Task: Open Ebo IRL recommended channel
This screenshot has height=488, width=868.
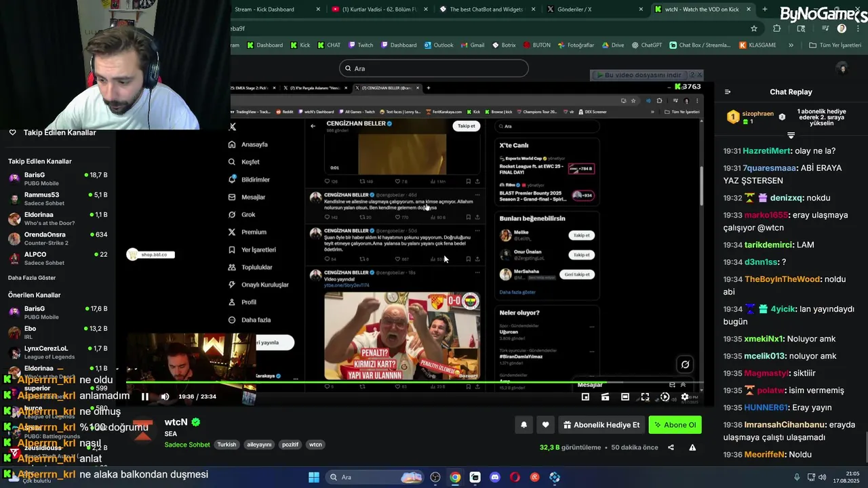Action: 58,332
